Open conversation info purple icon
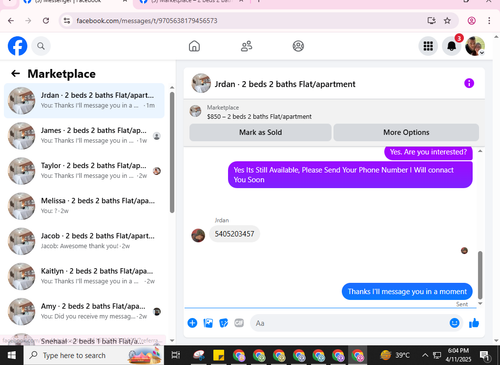Screen dimensions: 500x365 [469, 83]
